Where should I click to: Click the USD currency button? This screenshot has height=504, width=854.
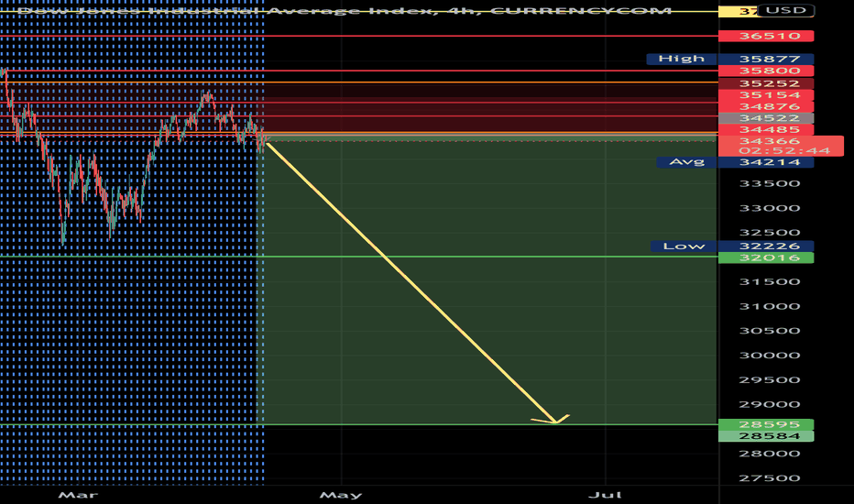[785, 10]
